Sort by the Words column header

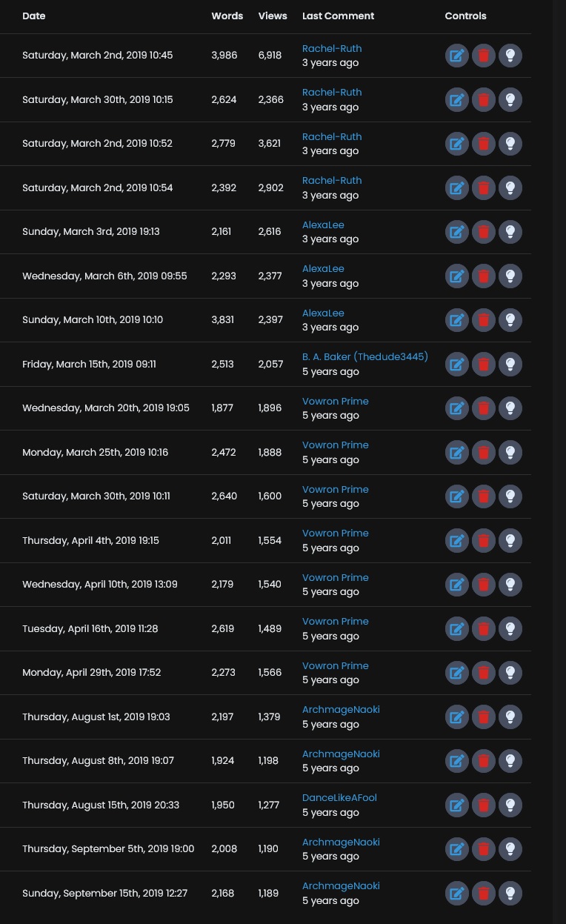[227, 16]
